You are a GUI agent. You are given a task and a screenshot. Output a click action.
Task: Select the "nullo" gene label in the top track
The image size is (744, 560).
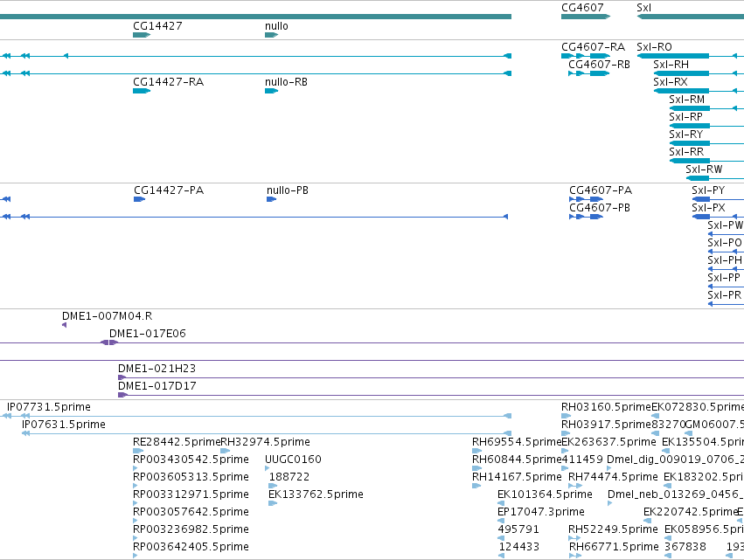276,26
